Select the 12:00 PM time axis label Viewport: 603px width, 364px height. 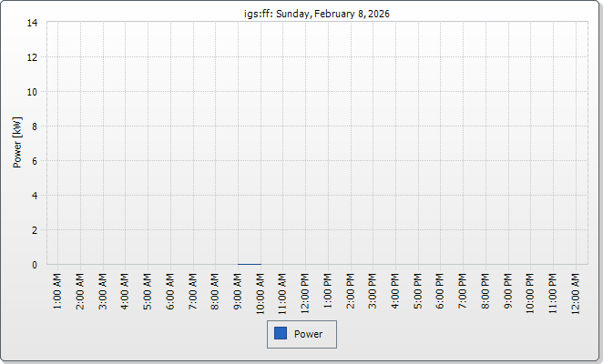pyautogui.click(x=305, y=291)
